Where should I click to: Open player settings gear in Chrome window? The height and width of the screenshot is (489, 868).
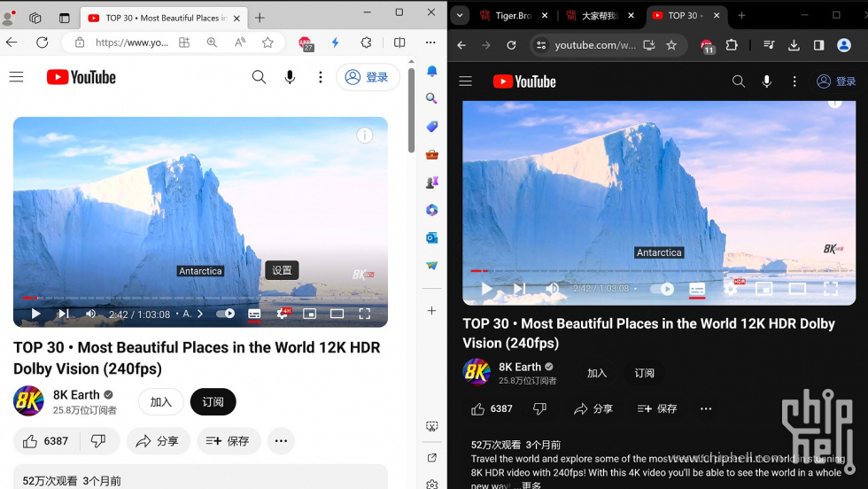click(x=732, y=288)
